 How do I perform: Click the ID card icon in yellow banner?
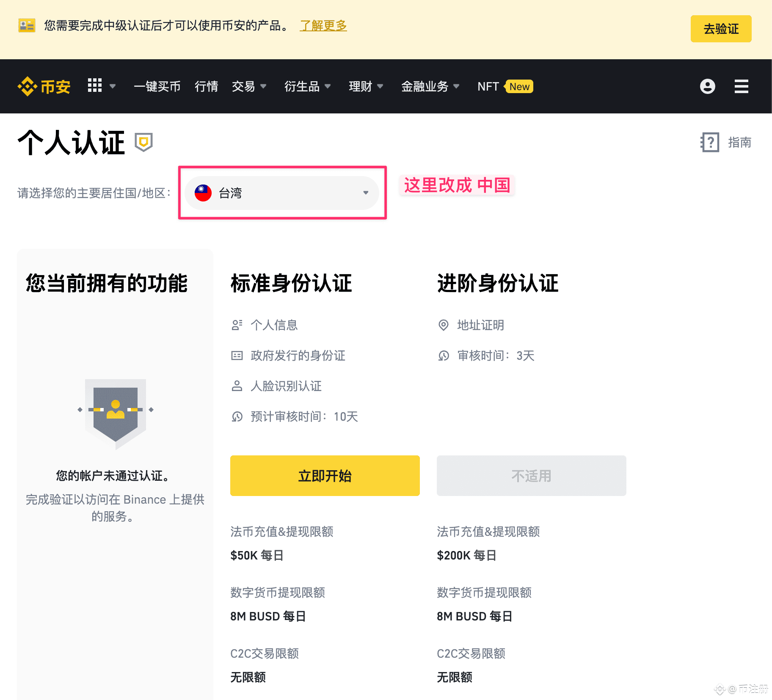point(26,26)
